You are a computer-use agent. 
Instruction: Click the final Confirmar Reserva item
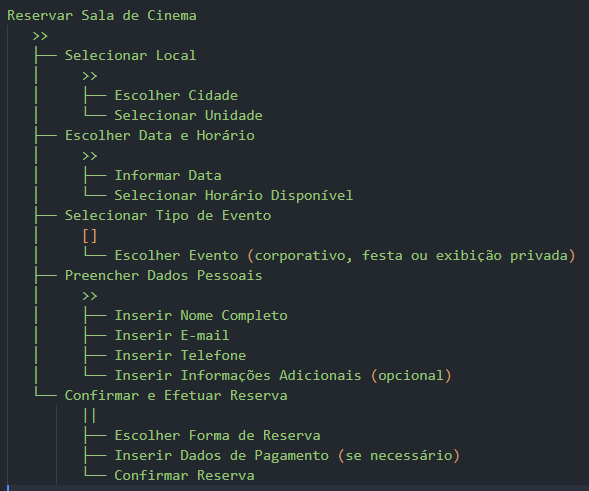pos(184,476)
